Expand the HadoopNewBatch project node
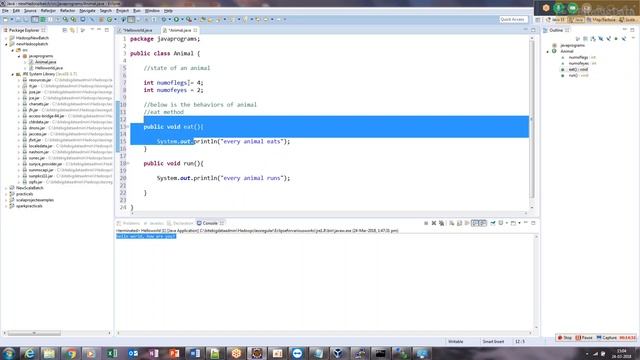 point(6,38)
